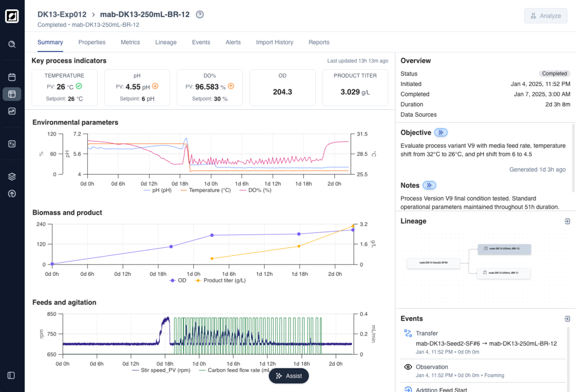Switch to the Metrics tab
This screenshot has height=392, width=576.
pyautogui.click(x=130, y=42)
